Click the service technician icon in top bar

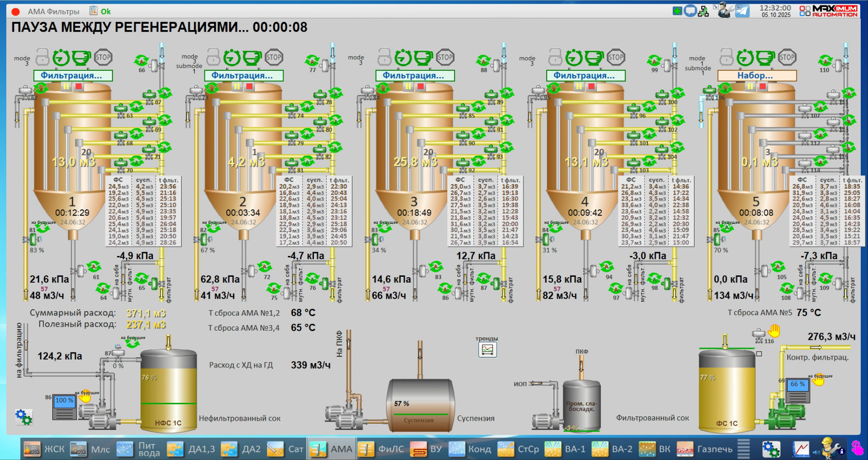pos(724,10)
